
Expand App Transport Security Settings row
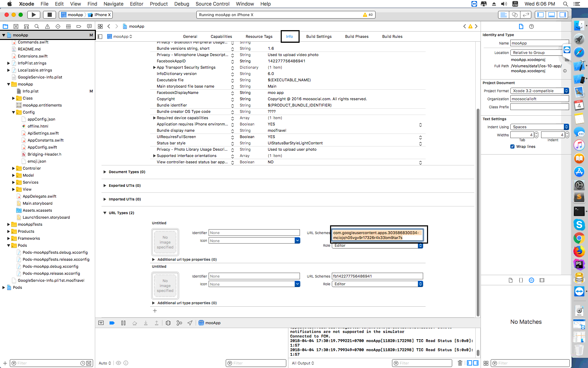click(x=154, y=67)
